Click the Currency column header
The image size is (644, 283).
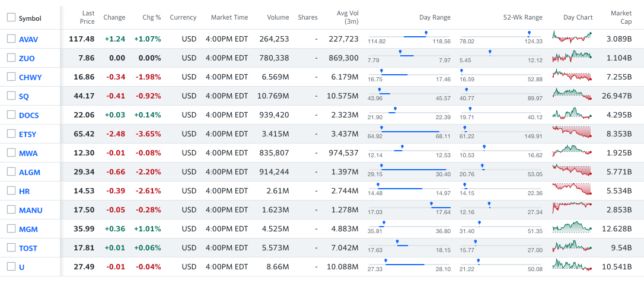pyautogui.click(x=183, y=17)
